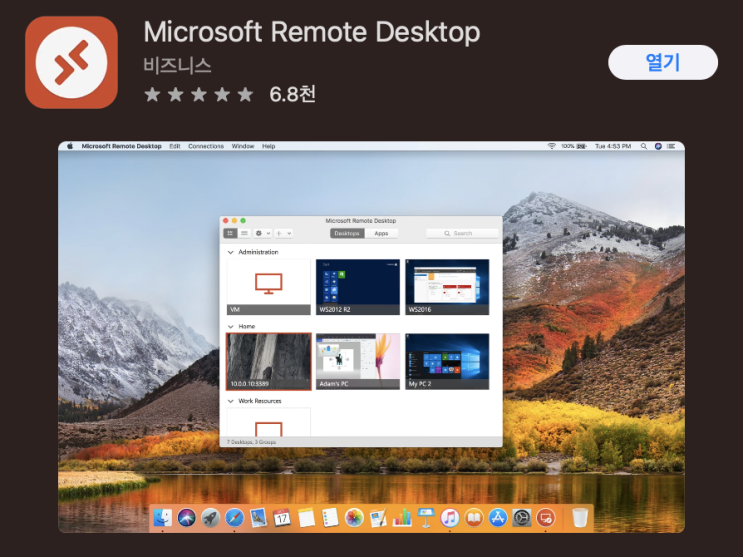
Task: Click the Spotlight search icon in menu bar
Action: click(x=643, y=146)
